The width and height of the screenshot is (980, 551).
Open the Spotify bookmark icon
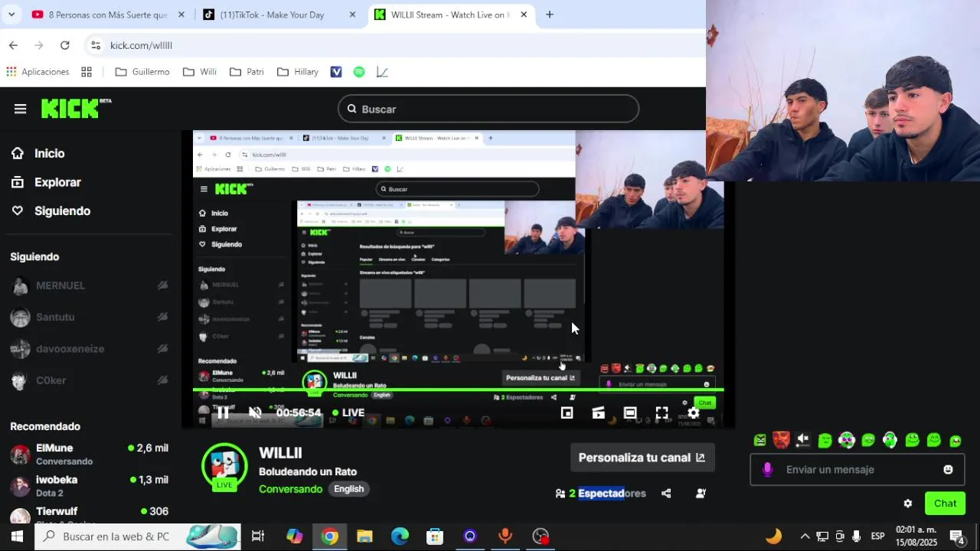click(359, 72)
